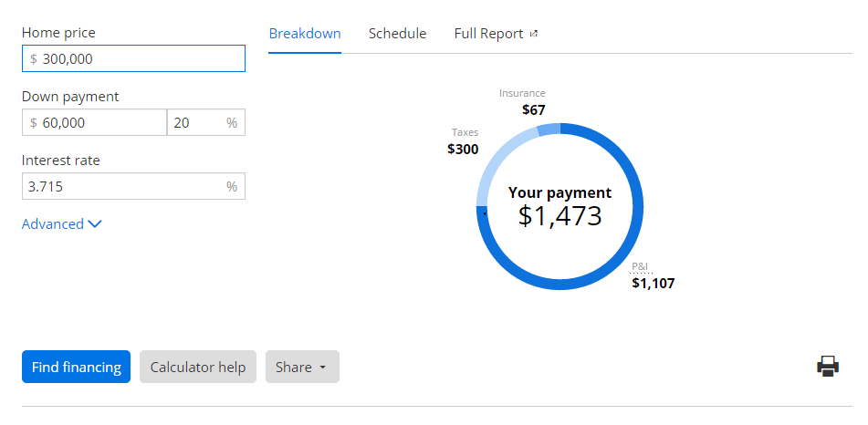The width and height of the screenshot is (868, 425).
Task: Click the Interest rate input field
Action: [x=133, y=186]
